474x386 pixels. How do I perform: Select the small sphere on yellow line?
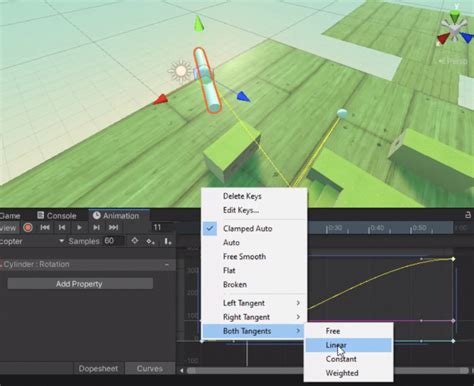coord(342,114)
